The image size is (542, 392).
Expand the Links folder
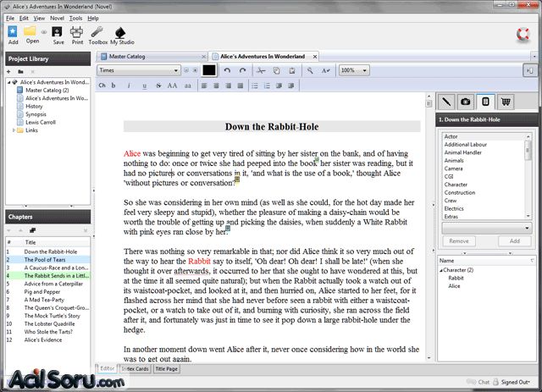14,130
